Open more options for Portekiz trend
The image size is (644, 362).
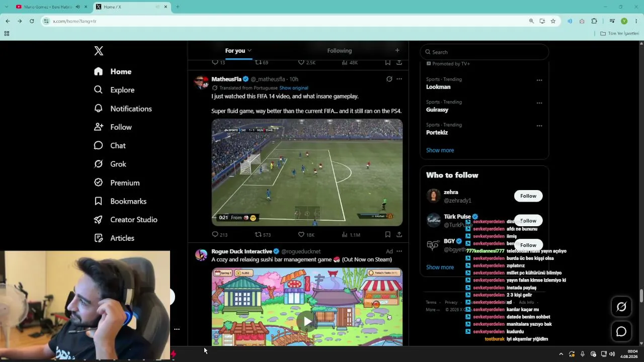[539, 126]
